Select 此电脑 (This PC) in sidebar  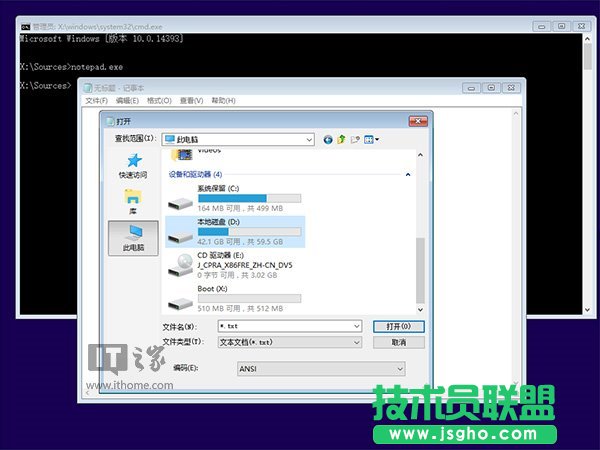(x=133, y=237)
